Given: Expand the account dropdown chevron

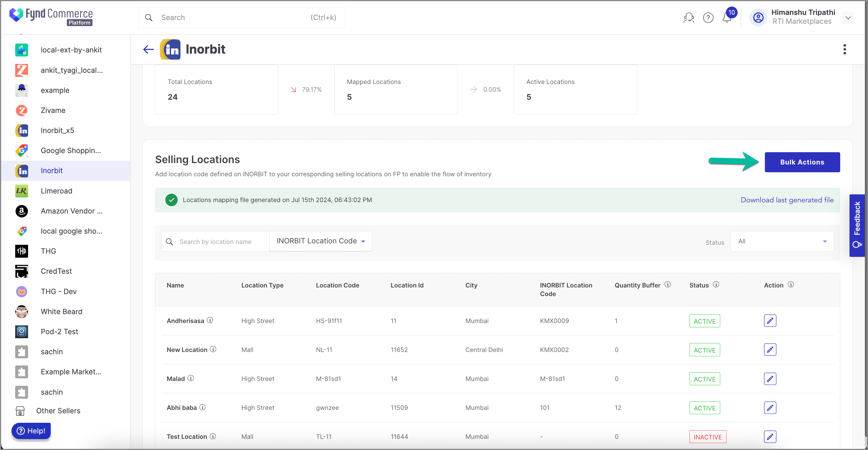Looking at the screenshot, I should click(x=848, y=18).
